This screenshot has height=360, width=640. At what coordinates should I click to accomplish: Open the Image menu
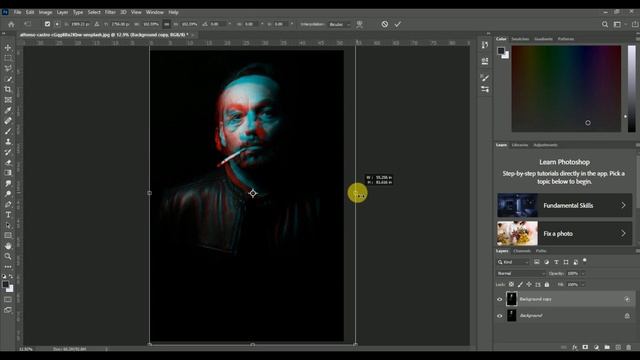click(x=45, y=12)
